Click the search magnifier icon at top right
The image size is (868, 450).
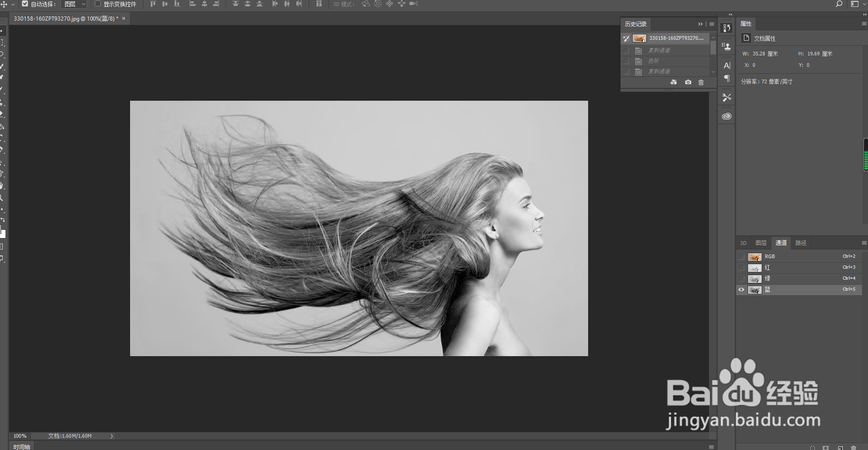pyautogui.click(x=839, y=4)
